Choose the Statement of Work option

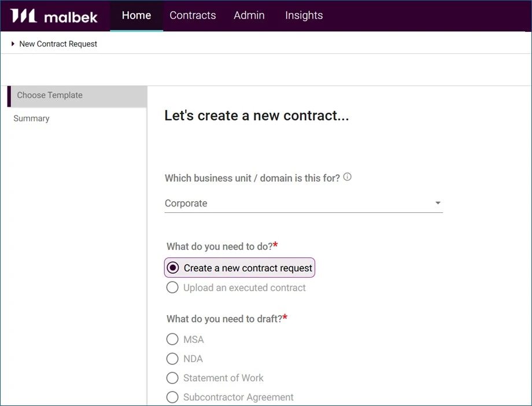click(172, 378)
